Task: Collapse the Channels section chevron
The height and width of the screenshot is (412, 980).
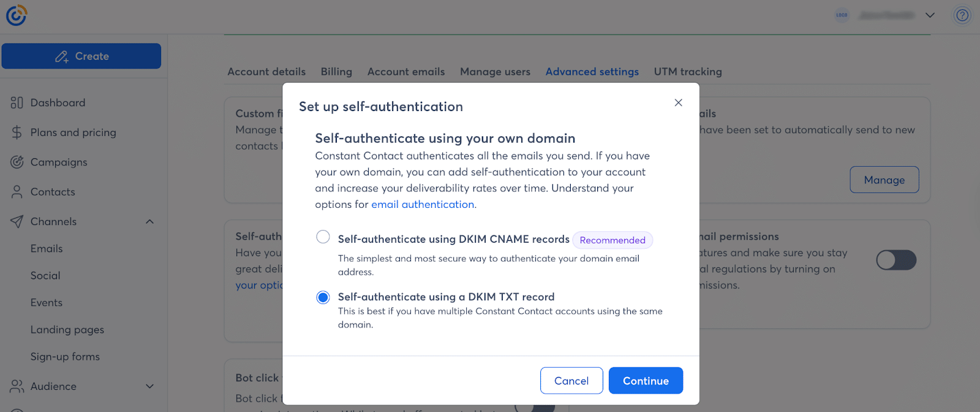Action: [149, 222]
